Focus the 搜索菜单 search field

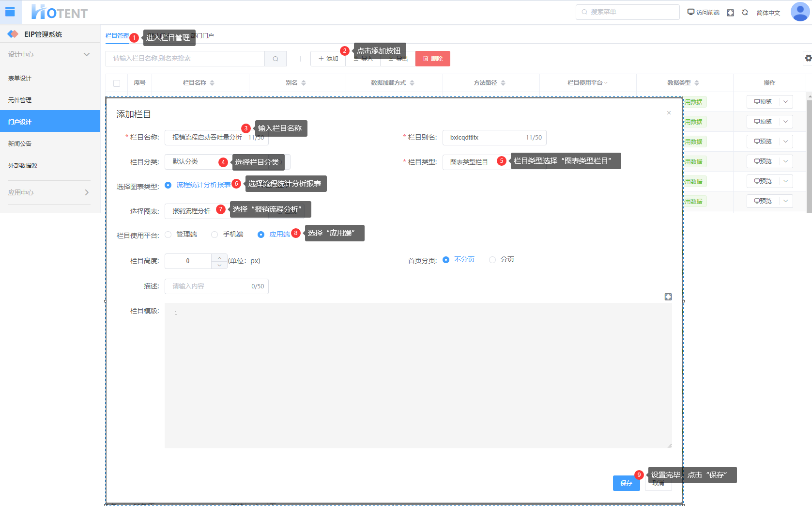pyautogui.click(x=628, y=12)
